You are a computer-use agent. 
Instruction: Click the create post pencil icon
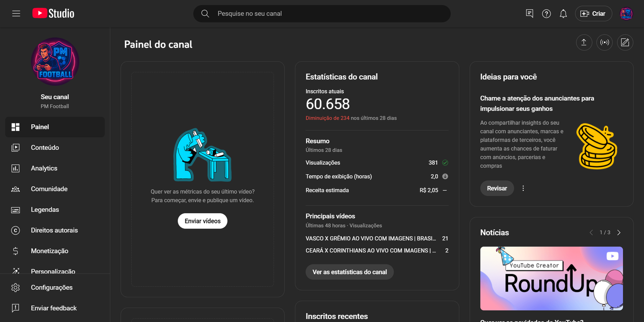click(x=625, y=42)
